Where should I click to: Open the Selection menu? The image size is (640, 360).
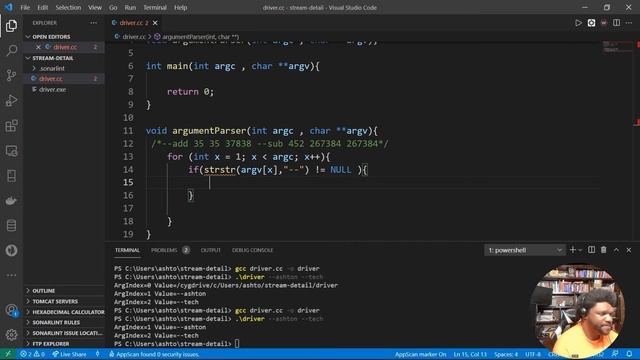[68, 7]
